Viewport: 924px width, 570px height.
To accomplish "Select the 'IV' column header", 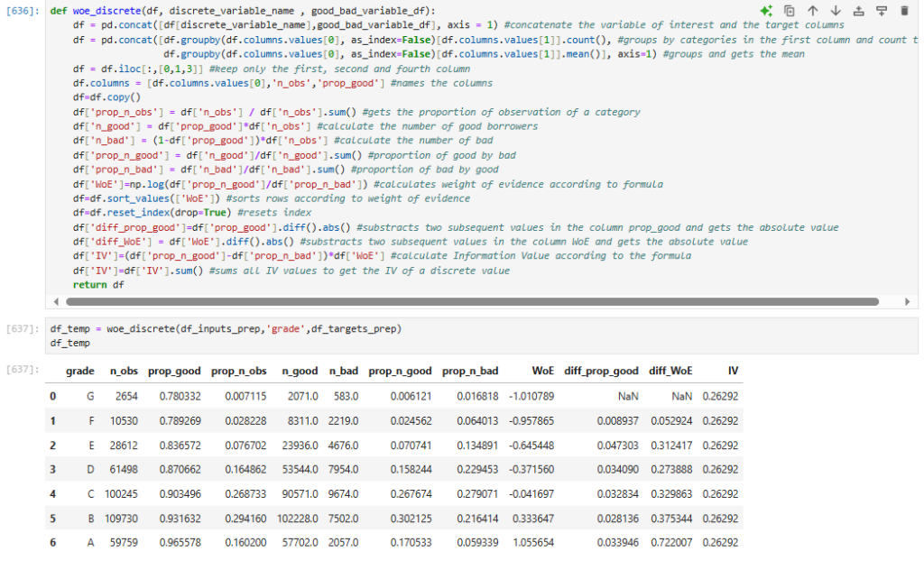I will (732, 371).
